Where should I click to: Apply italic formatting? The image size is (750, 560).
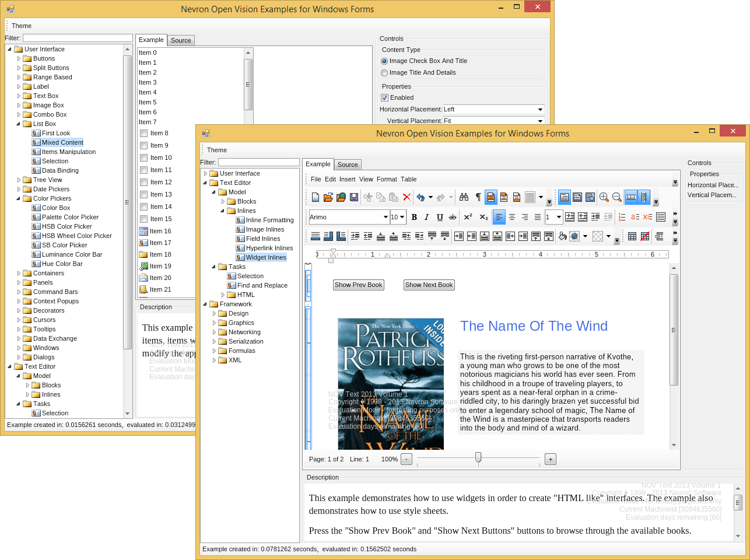426,217
